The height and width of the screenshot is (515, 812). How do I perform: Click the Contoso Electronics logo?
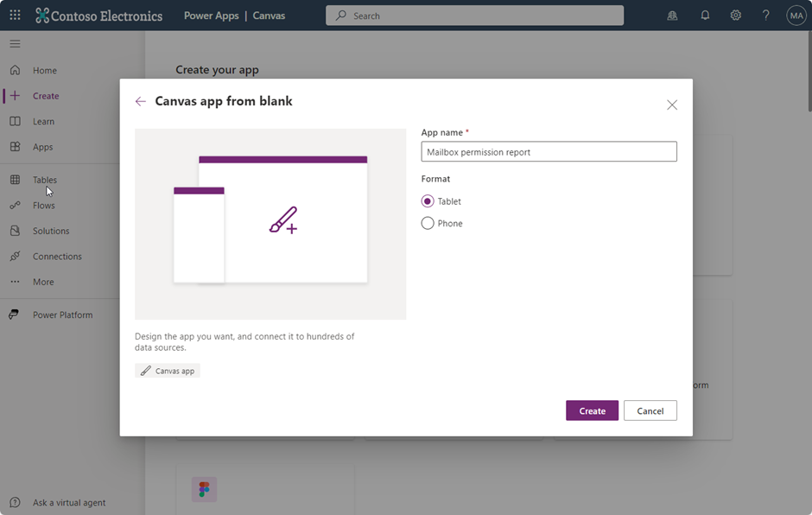tap(99, 16)
